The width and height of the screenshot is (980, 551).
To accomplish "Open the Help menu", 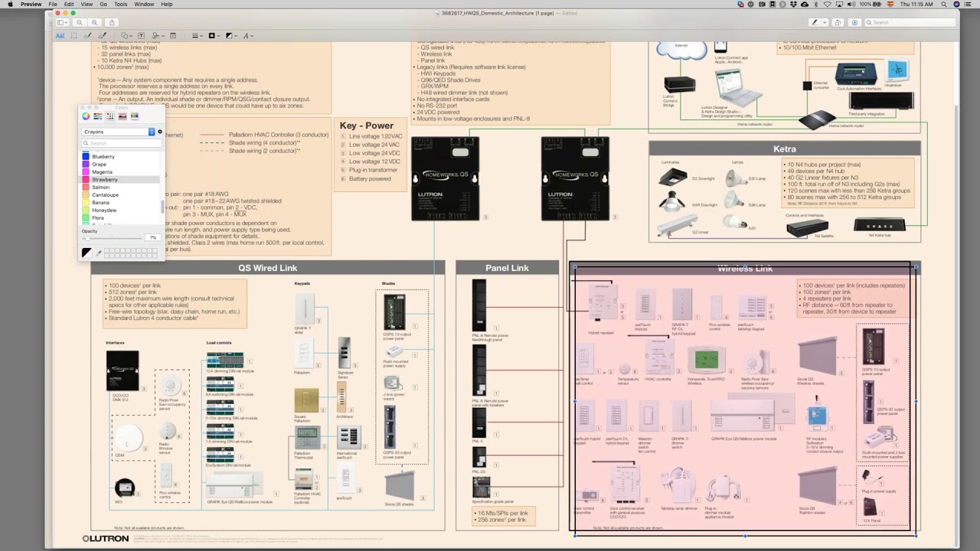I will [x=167, y=4].
